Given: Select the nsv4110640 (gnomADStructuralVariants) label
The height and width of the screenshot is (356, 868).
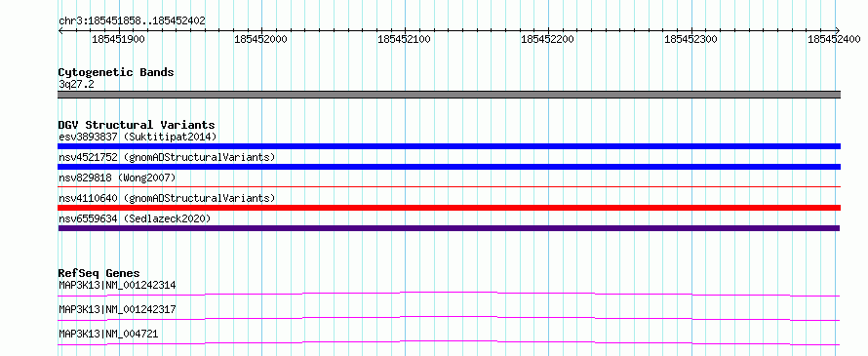Looking at the screenshot, I should click(x=167, y=198).
